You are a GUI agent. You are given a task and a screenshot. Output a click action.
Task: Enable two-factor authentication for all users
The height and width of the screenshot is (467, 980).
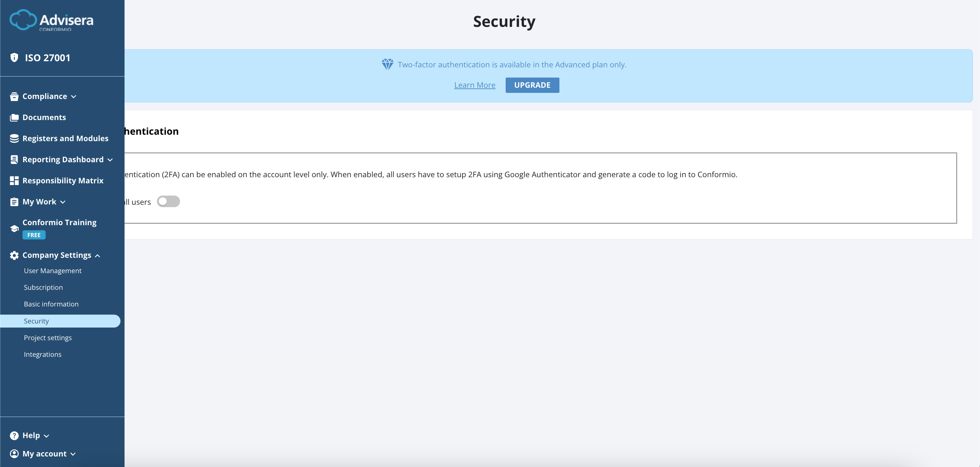tap(168, 201)
